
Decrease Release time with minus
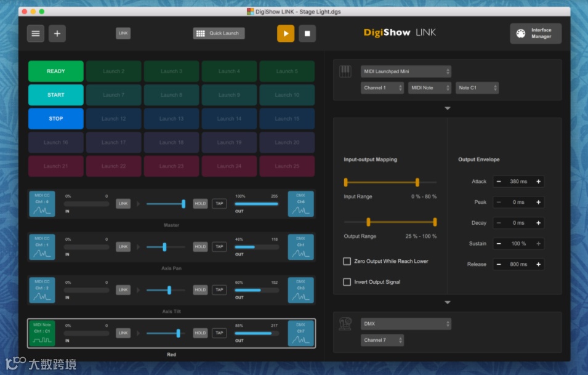click(499, 264)
